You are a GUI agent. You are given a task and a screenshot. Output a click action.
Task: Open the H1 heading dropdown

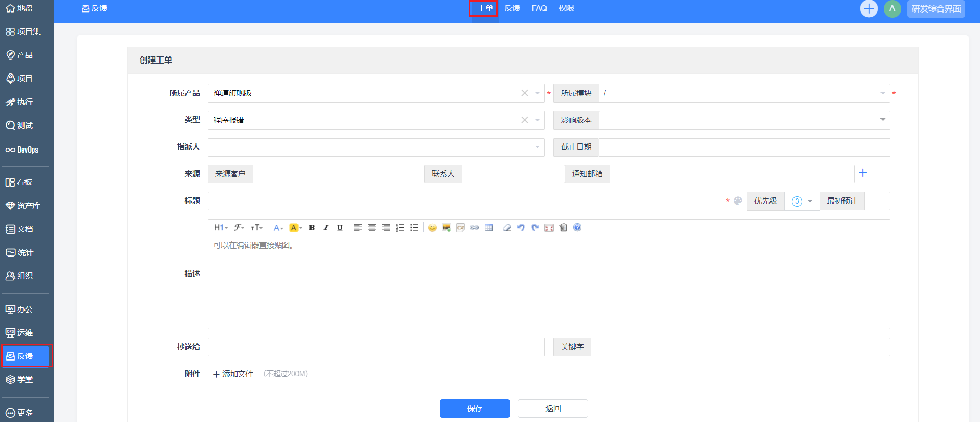point(221,228)
